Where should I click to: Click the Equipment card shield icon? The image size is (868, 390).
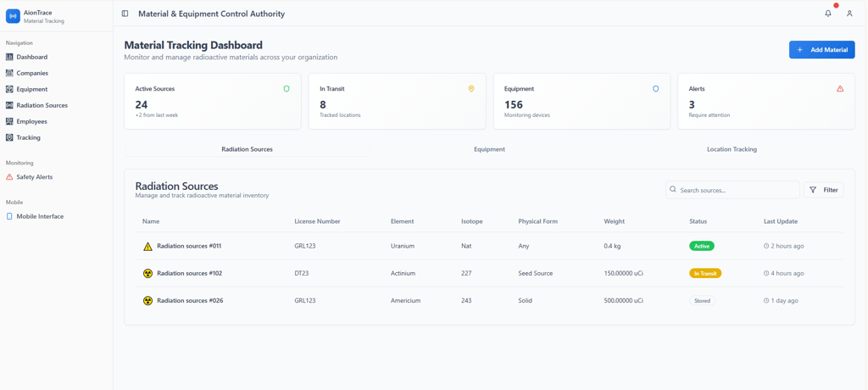655,88
